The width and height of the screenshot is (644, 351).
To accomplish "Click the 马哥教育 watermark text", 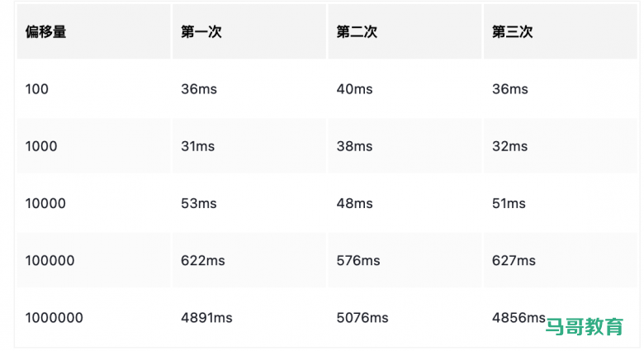I will [x=585, y=326].
